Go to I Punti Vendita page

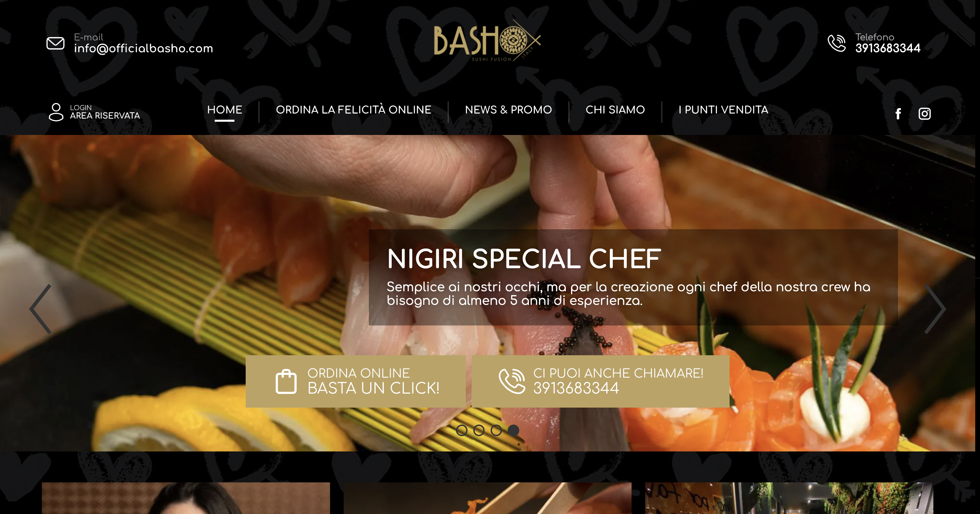click(x=723, y=110)
